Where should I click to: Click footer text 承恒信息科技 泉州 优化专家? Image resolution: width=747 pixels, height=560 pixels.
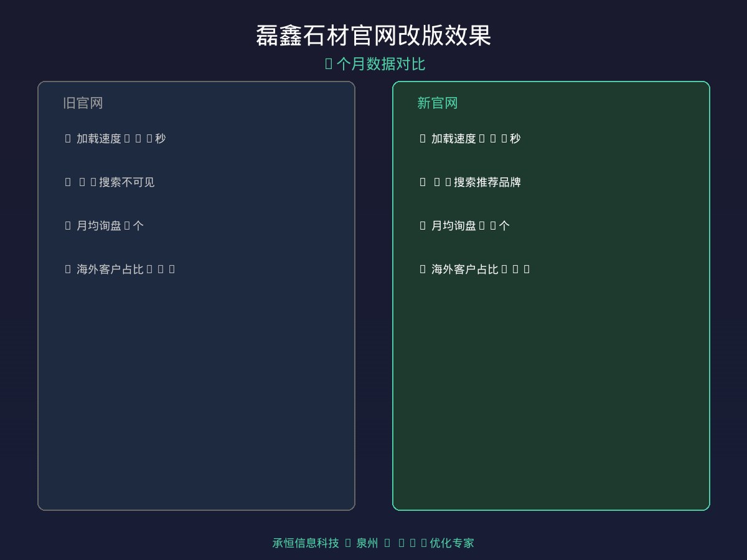(374, 543)
